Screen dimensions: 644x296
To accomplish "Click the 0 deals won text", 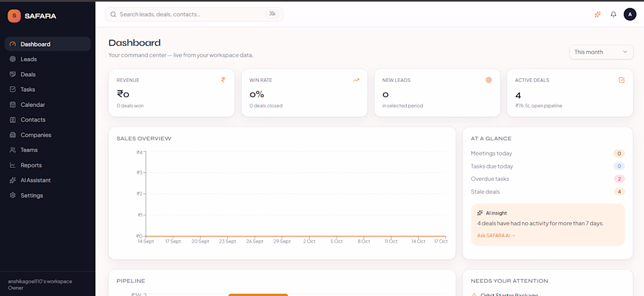I will tap(130, 105).
